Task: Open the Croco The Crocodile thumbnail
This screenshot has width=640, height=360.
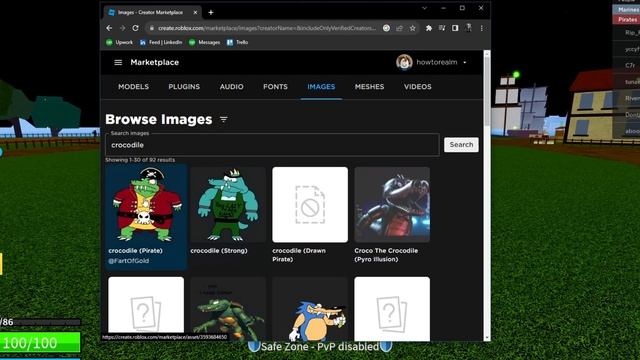Action: pyautogui.click(x=392, y=204)
